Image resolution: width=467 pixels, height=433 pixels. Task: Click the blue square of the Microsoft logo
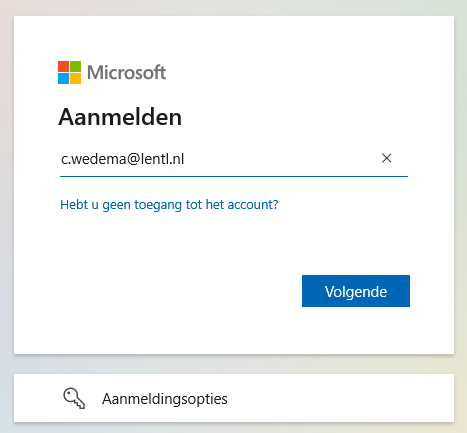63,78
